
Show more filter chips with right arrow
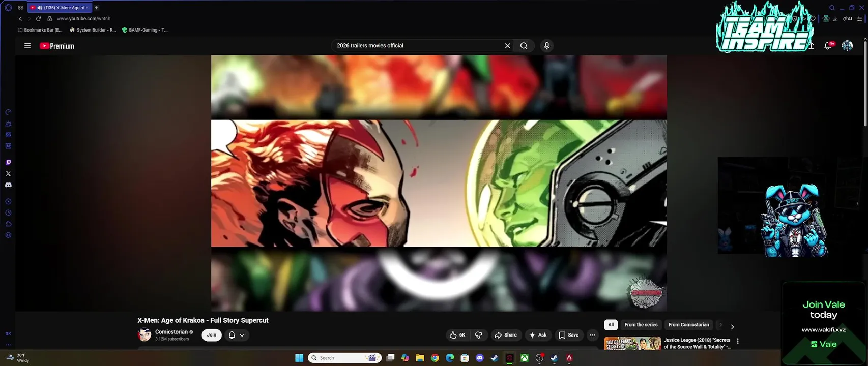pyautogui.click(x=732, y=327)
